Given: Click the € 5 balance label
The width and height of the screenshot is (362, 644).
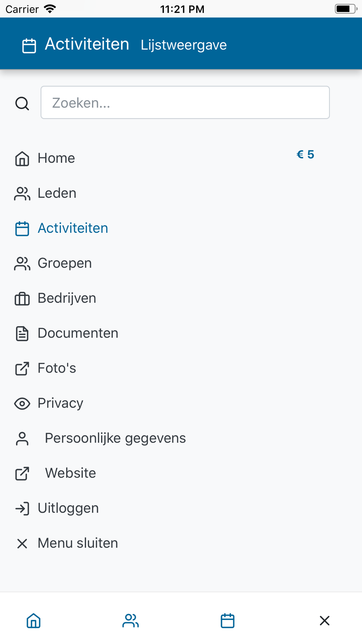Looking at the screenshot, I should 305,155.
